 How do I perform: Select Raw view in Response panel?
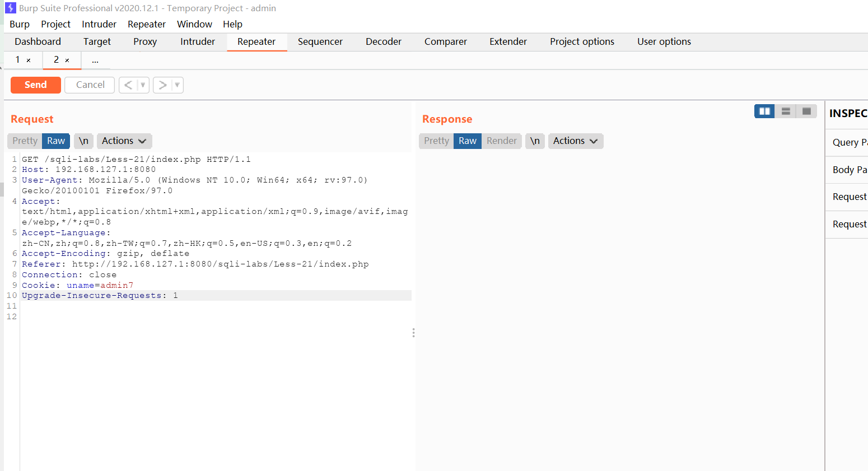468,141
